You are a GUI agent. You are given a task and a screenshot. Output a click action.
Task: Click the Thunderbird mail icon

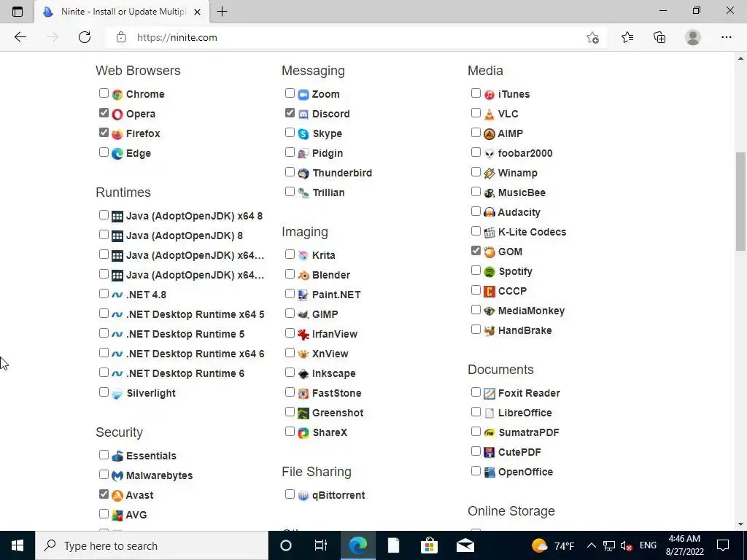coord(303,174)
